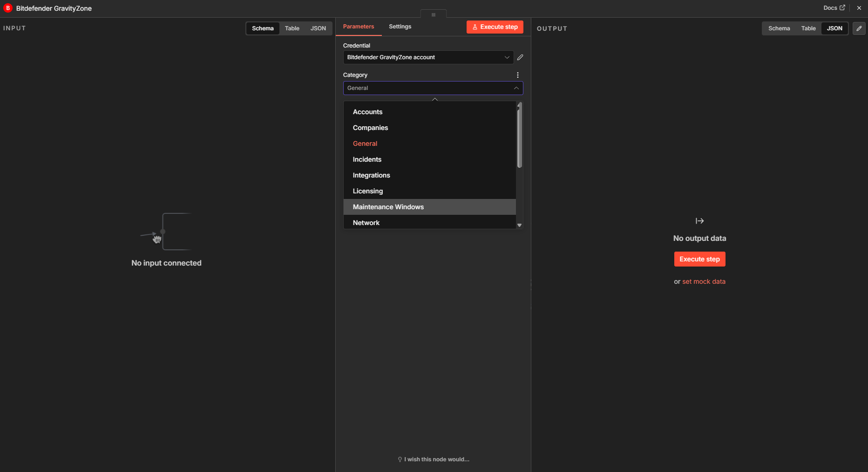Select Accounts category option

coord(430,112)
